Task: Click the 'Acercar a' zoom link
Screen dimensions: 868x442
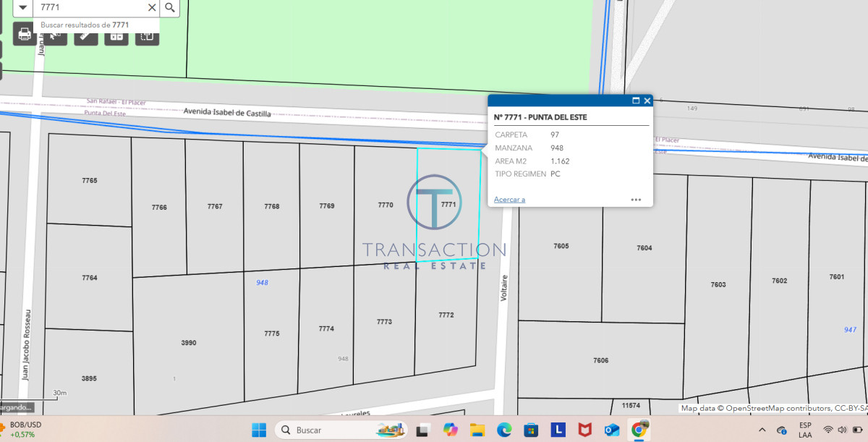Action: [x=509, y=200]
